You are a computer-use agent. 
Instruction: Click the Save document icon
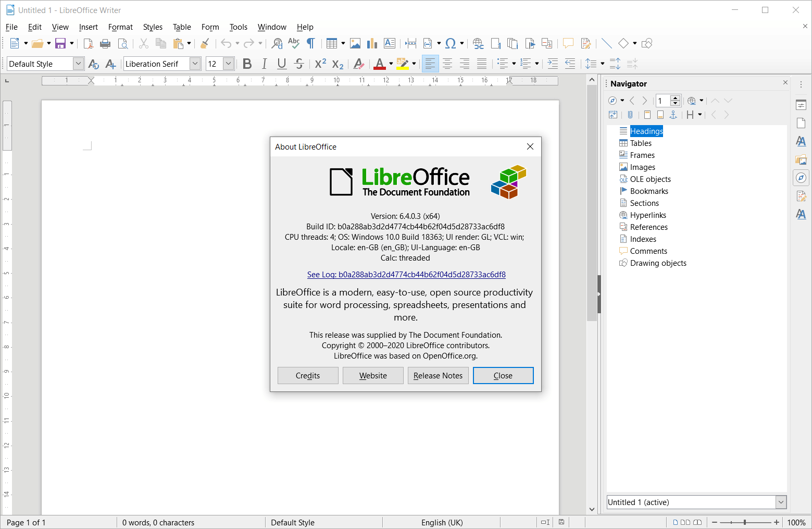point(60,43)
